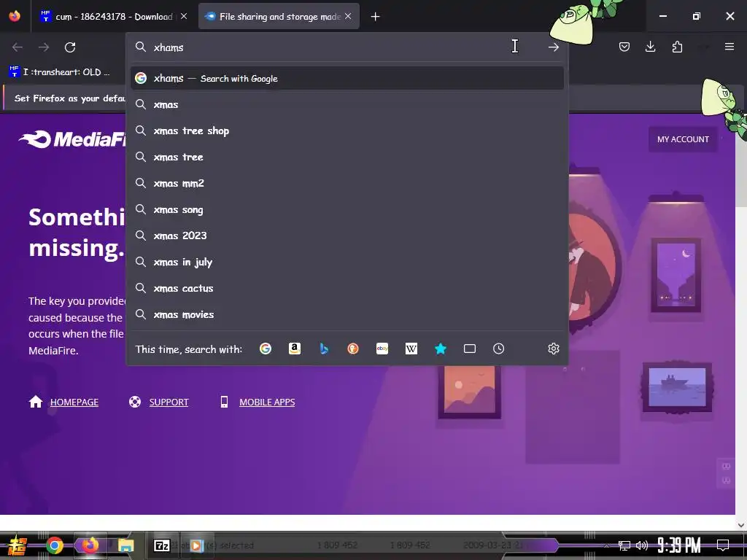Click the go arrow in address bar

click(x=553, y=47)
